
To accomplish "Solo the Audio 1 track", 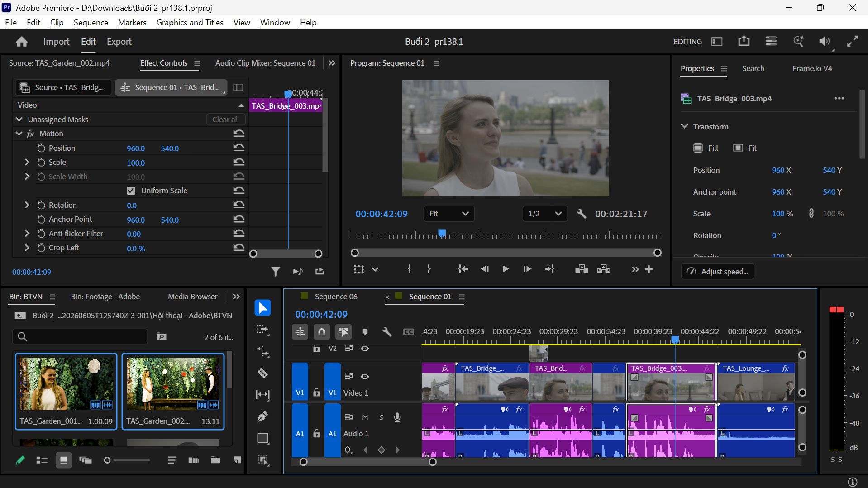I will 381,417.
